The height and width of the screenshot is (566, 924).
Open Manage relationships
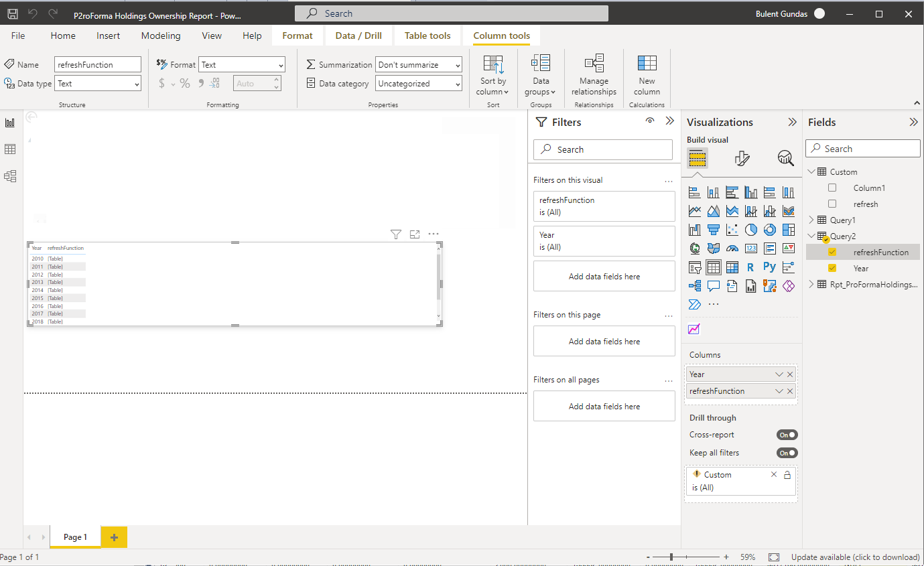point(594,75)
